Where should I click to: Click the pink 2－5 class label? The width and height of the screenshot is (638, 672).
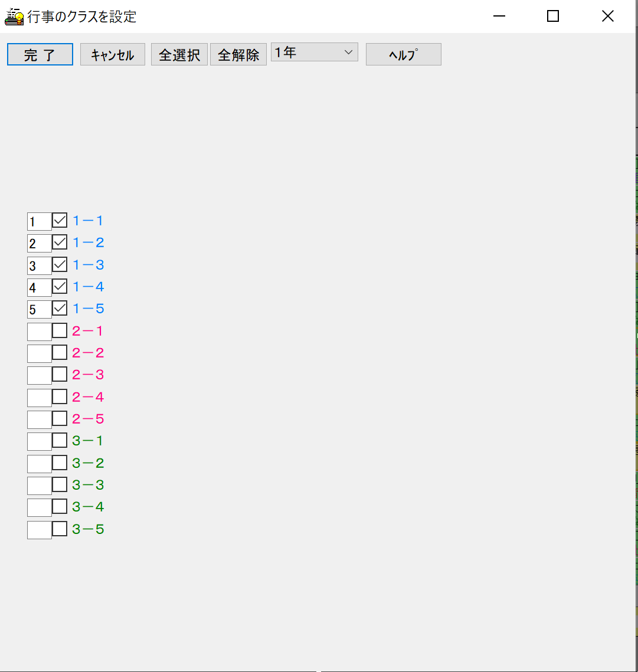click(88, 418)
